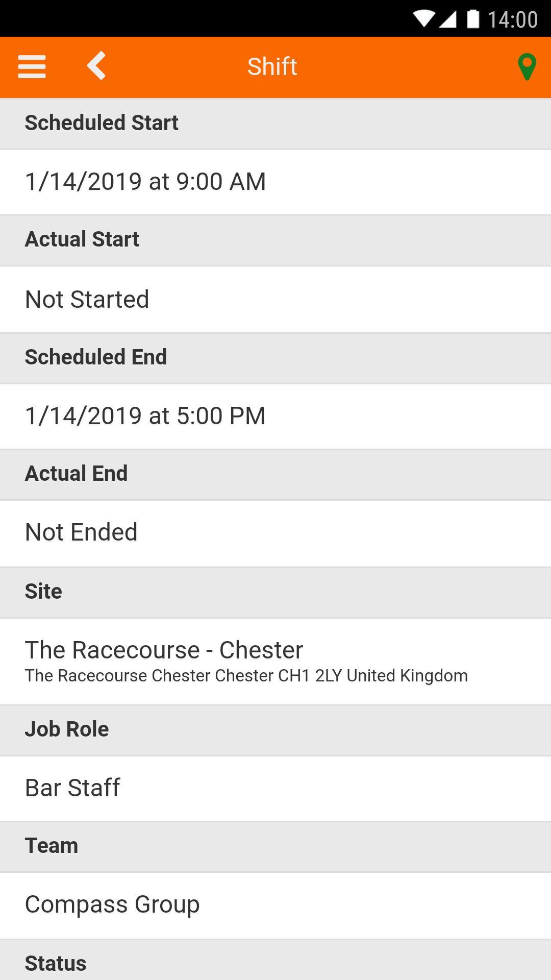The height and width of the screenshot is (980, 551).
Task: Select the scheduled start time 9:00 AM
Action: tap(145, 182)
